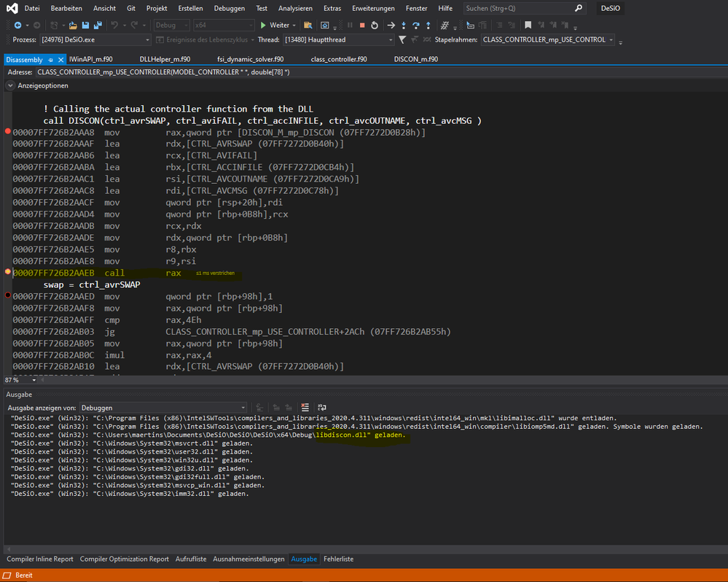Switch to the IWinAPI_m.f90 tab
Image resolution: width=728 pixels, height=582 pixels.
(x=91, y=60)
